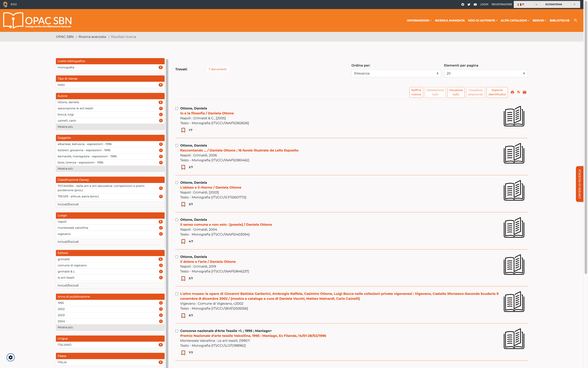Select checkbox for Io e la filosofia
588x368 pixels.
[177, 109]
